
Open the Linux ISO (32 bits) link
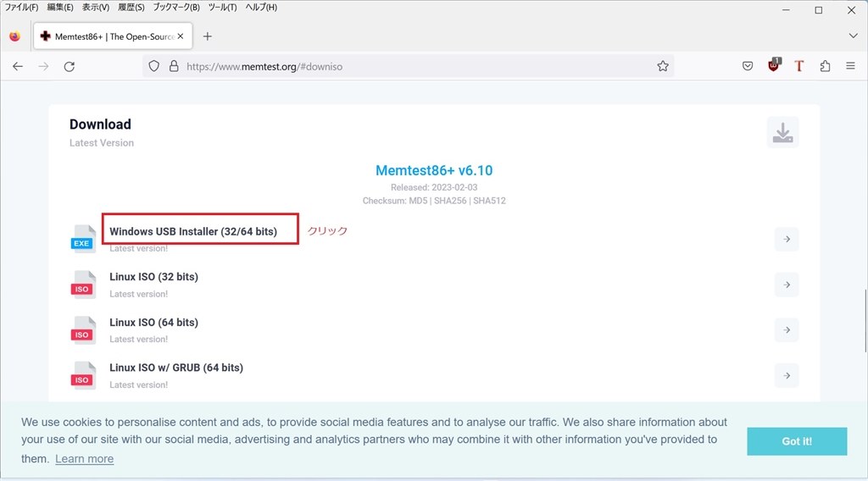(x=154, y=276)
